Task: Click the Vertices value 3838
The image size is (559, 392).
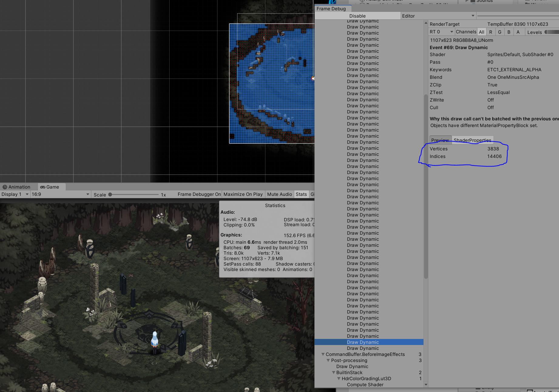Action: 493,149
